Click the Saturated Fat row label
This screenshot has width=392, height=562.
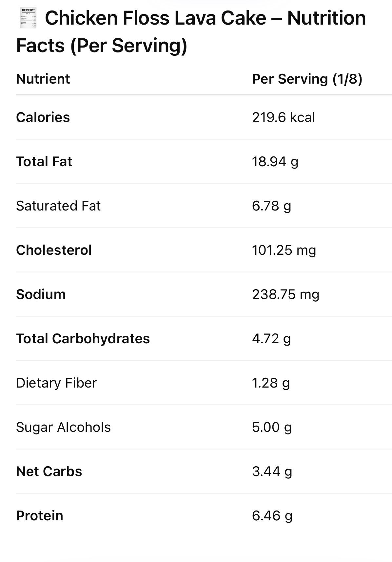click(58, 206)
